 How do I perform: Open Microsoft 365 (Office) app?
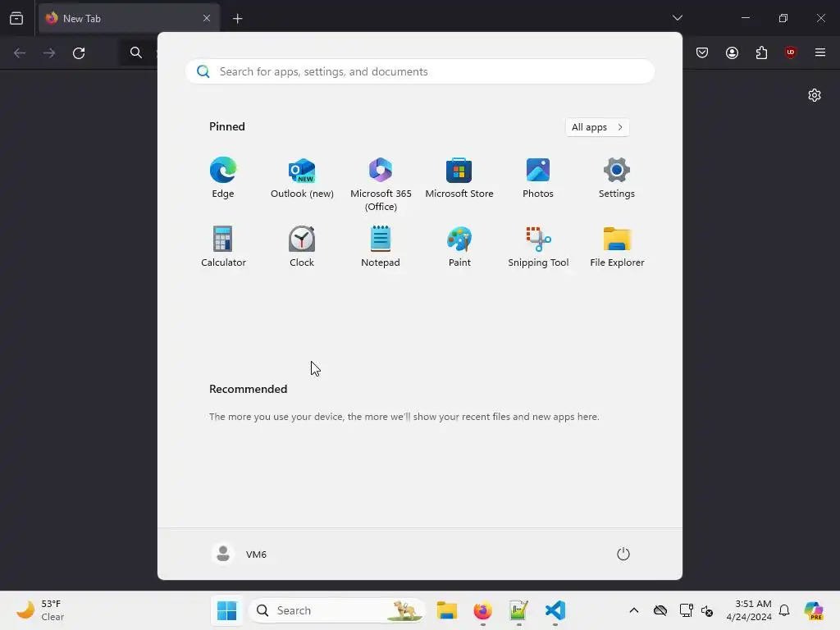pos(381,185)
